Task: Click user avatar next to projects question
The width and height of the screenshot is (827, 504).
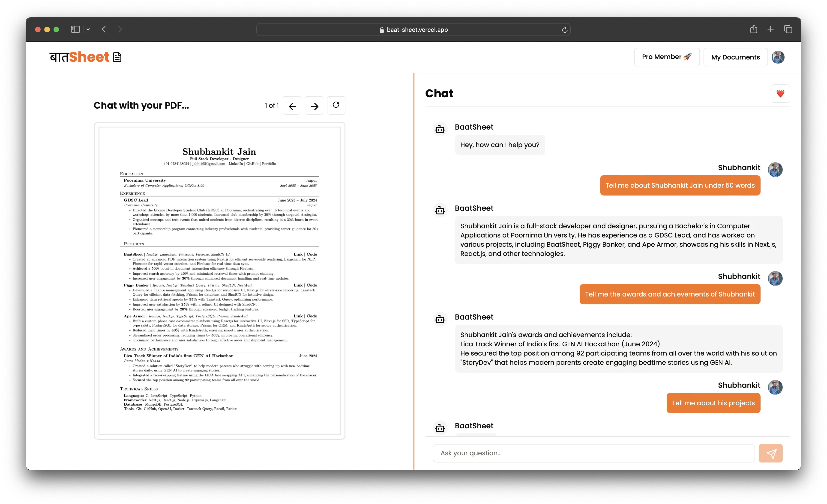Action: point(775,387)
